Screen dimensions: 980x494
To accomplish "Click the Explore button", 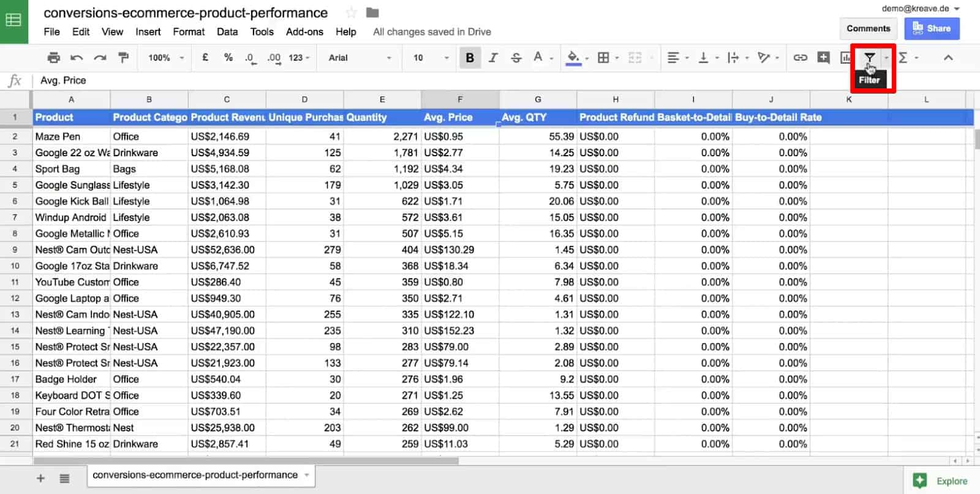I will [941, 481].
